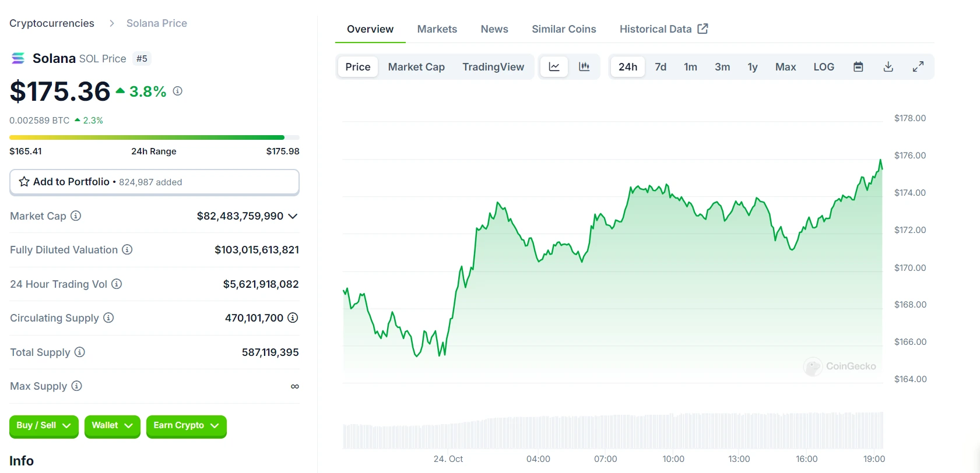Click the 2.3% BTC change value
Viewport: 980px width, 473px height.
(x=93, y=120)
